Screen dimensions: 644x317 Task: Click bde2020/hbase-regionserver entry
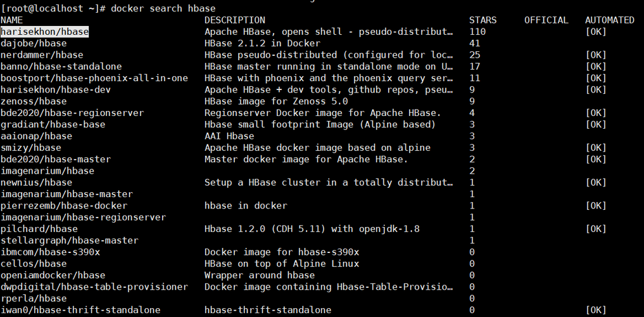(72, 113)
